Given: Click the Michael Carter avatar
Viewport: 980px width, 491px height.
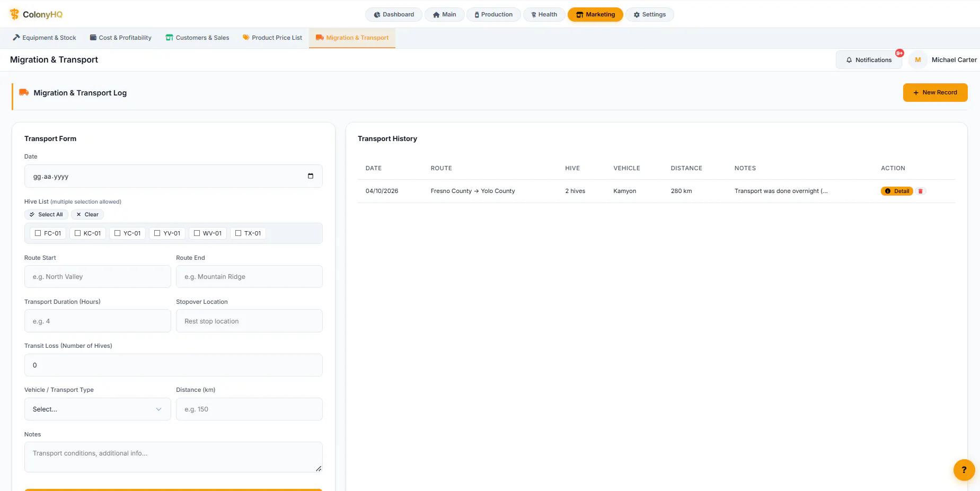Looking at the screenshot, I should [x=917, y=60].
